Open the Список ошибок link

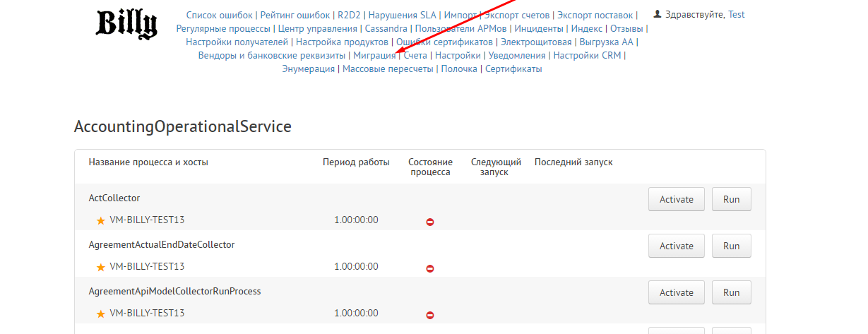pyautogui.click(x=220, y=15)
